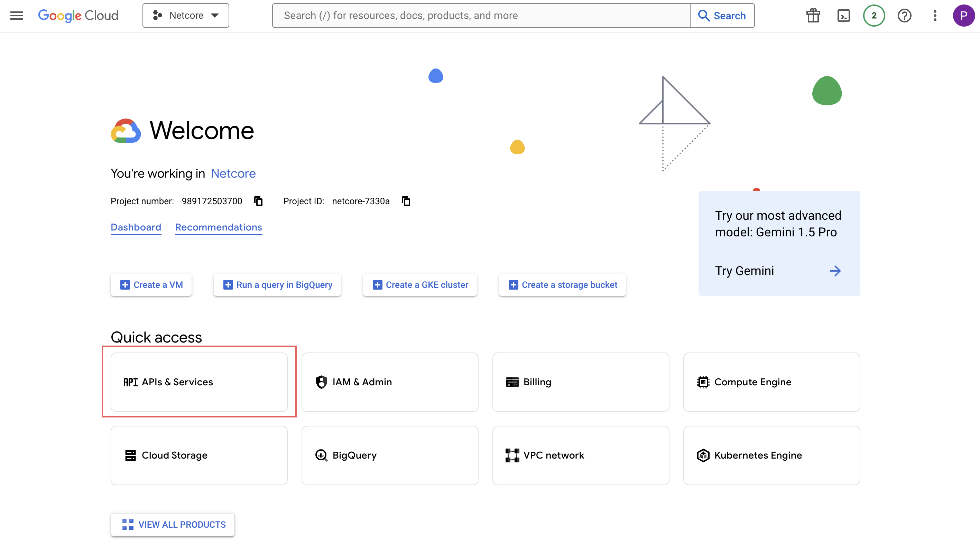Copy the project ID

(406, 201)
